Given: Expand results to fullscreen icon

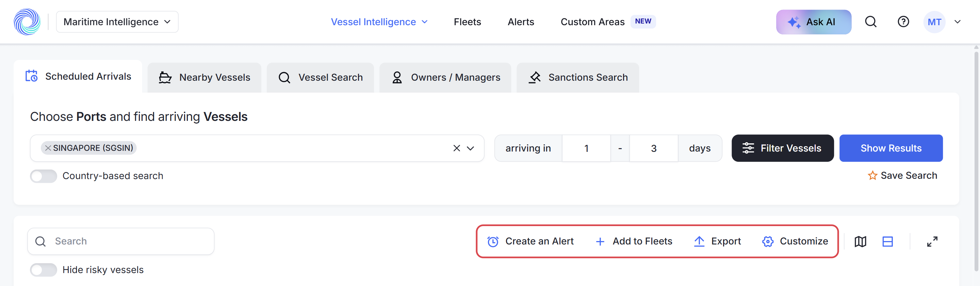Looking at the screenshot, I should [x=932, y=241].
